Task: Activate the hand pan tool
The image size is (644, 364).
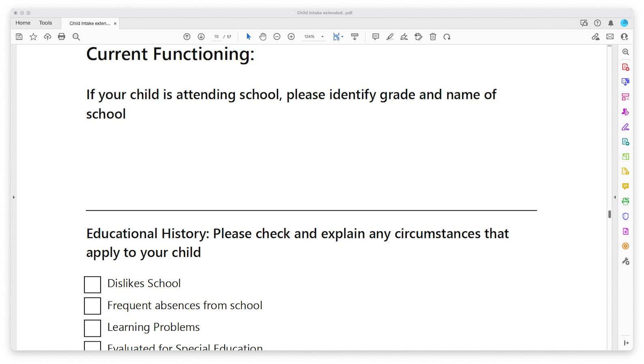Action: [x=263, y=37]
